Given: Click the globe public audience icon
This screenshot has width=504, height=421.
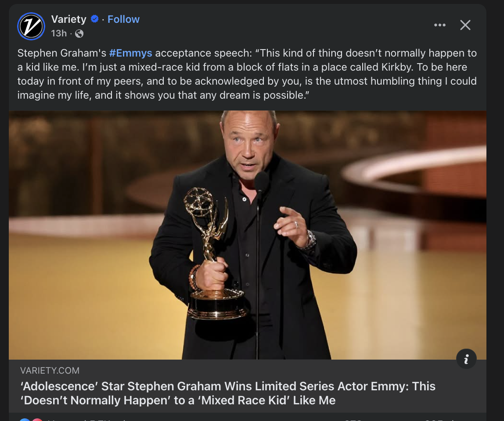Looking at the screenshot, I should coord(79,33).
